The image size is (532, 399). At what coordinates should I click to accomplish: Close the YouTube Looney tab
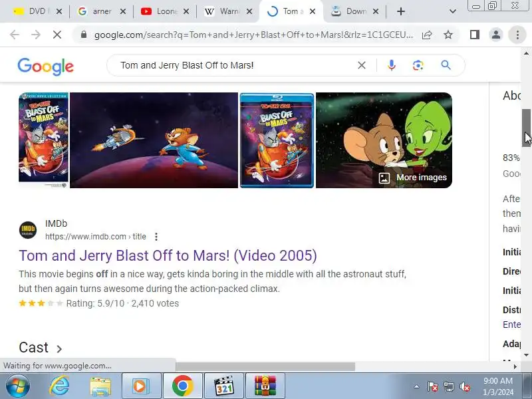coord(186,11)
